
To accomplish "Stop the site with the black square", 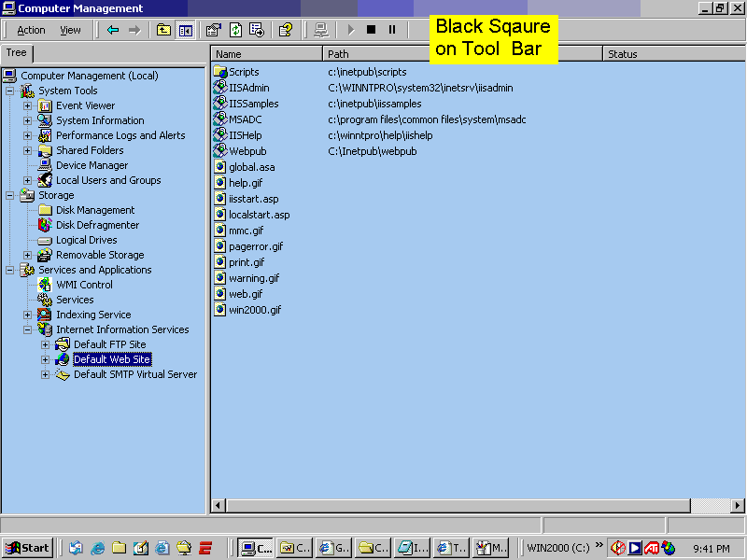I will click(371, 30).
